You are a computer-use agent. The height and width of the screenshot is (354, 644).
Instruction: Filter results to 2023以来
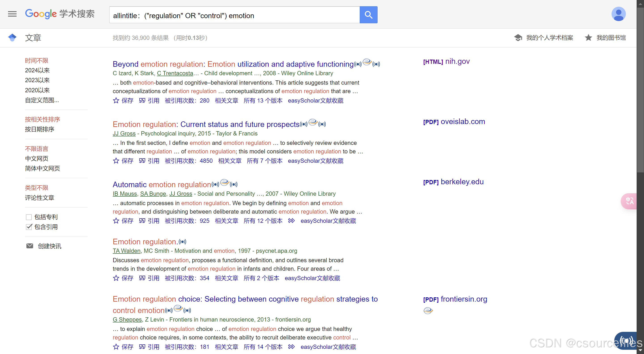tap(37, 80)
